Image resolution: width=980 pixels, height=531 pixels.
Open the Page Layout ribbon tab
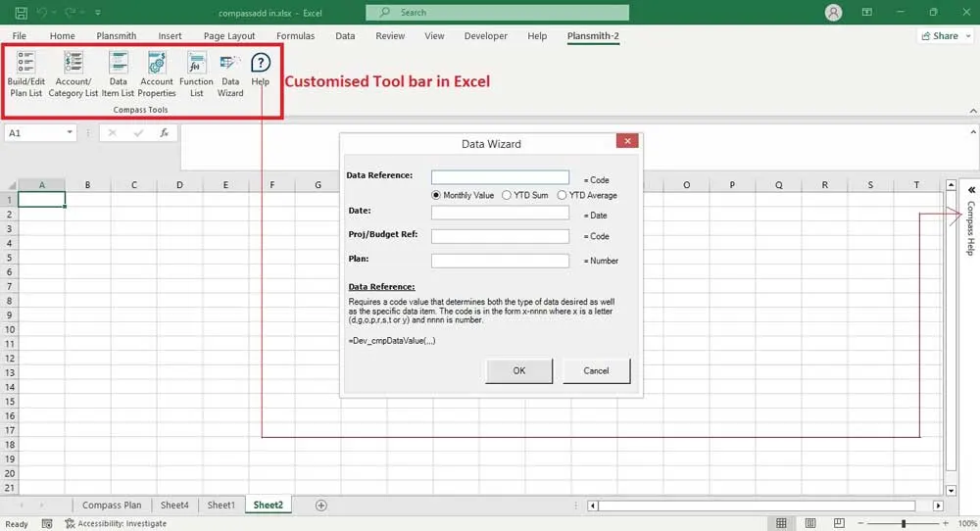pyautogui.click(x=229, y=35)
